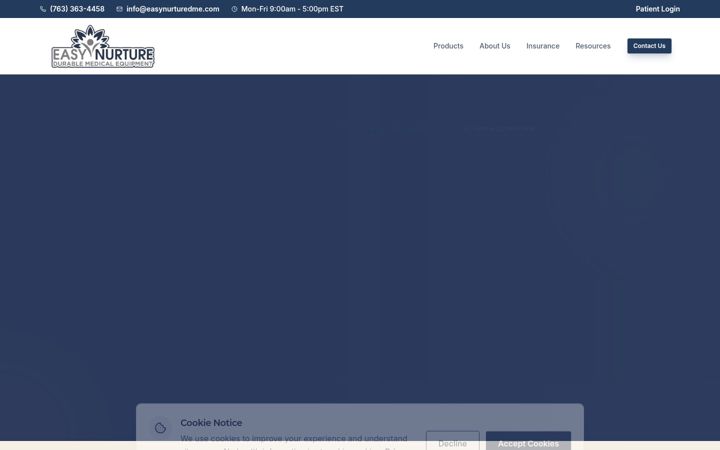Click the Cookie Notice heading
The width and height of the screenshot is (720, 450).
coord(211,423)
